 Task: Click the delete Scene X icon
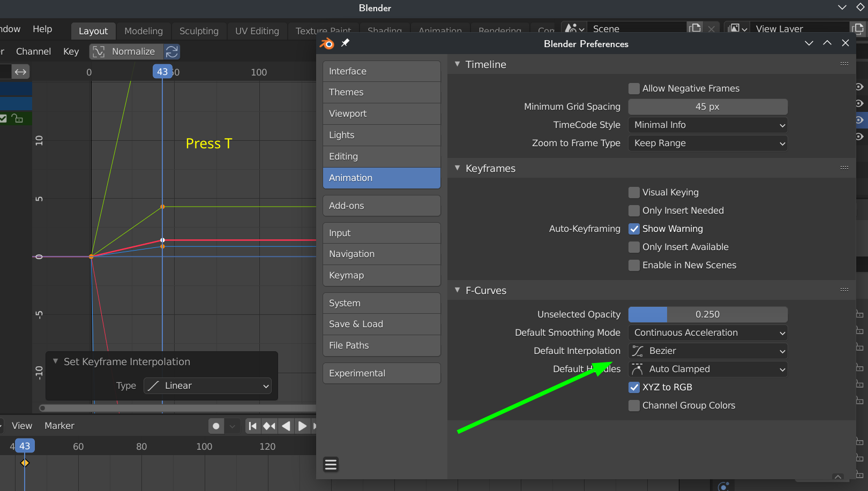tap(711, 29)
